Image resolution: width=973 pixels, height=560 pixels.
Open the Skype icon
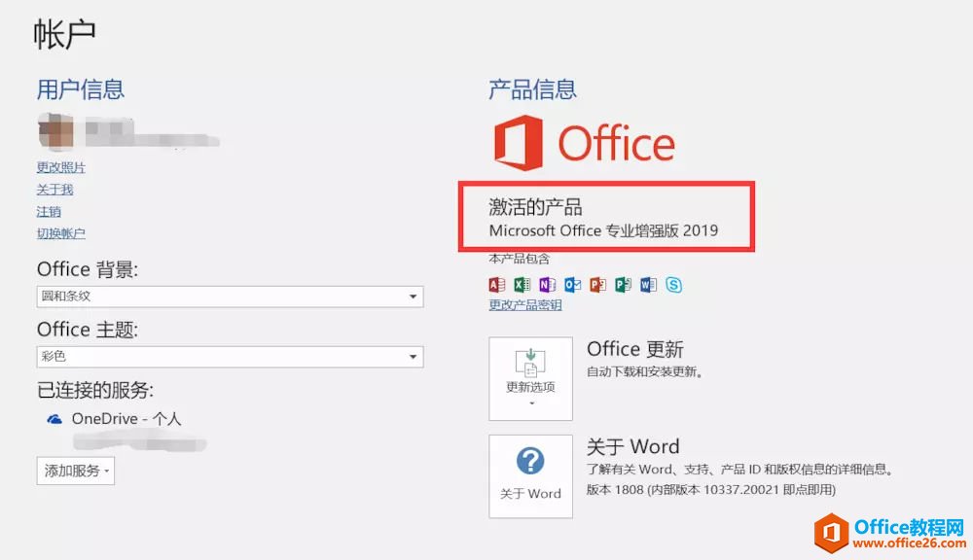674,285
